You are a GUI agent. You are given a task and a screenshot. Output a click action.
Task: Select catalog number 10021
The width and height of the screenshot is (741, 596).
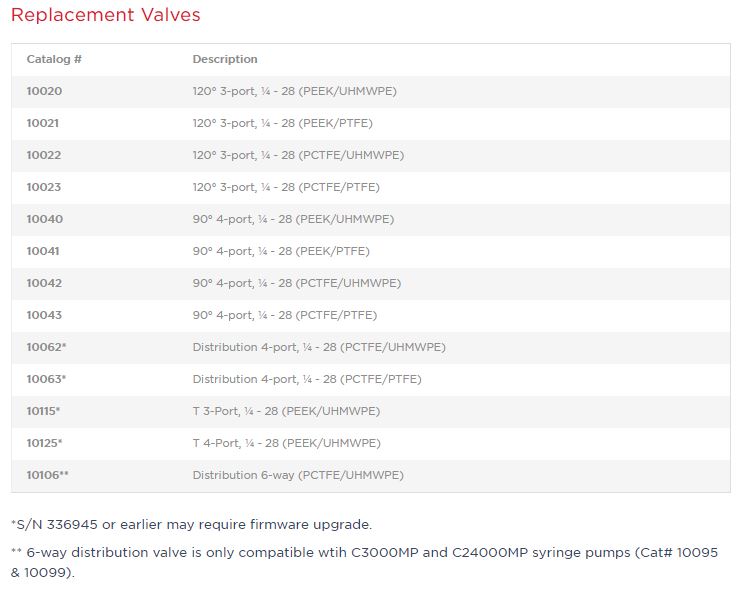pyautogui.click(x=44, y=123)
